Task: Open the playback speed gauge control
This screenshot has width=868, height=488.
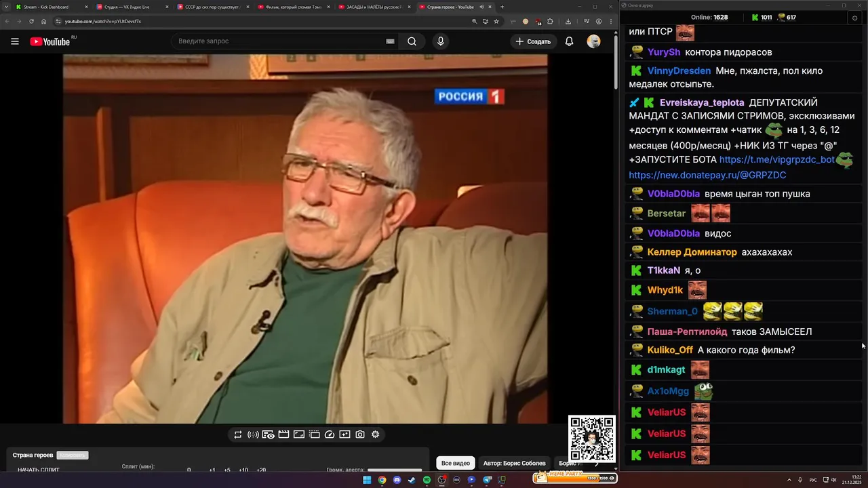Action: click(330, 434)
